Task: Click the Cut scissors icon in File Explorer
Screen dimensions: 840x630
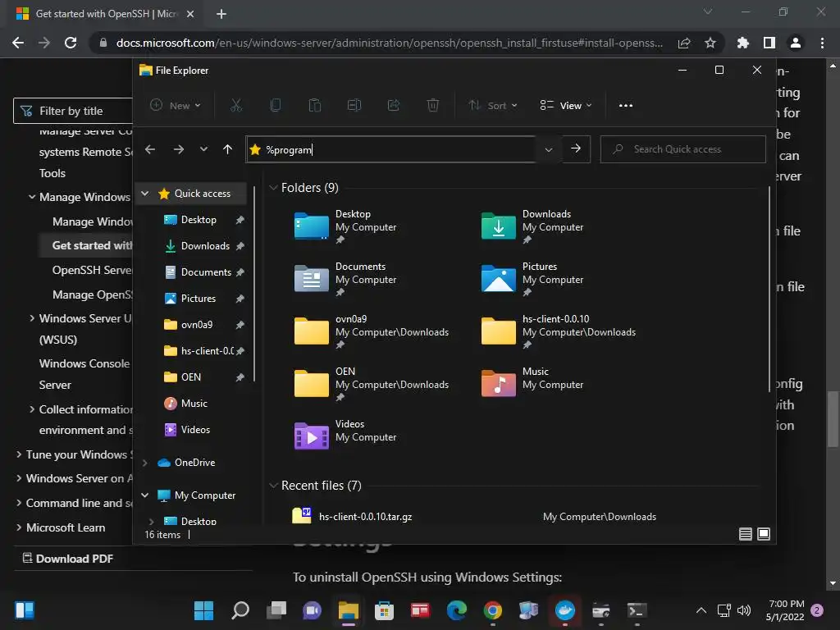Action: [x=235, y=106]
